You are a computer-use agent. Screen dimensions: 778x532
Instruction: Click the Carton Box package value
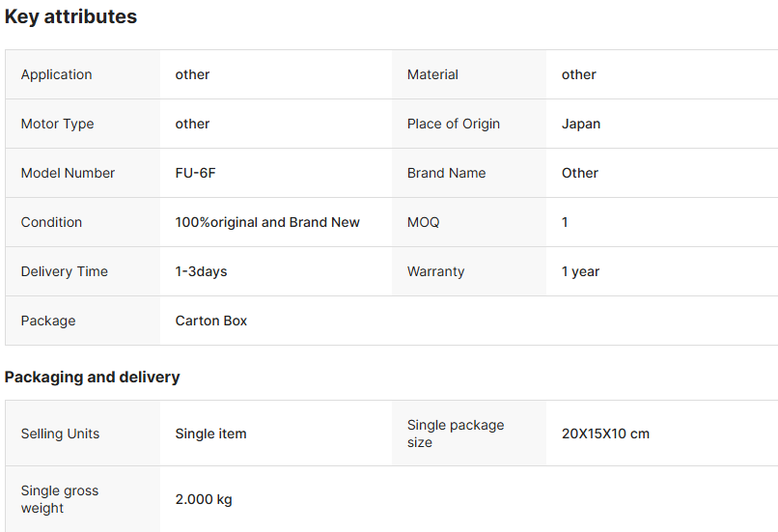(211, 321)
